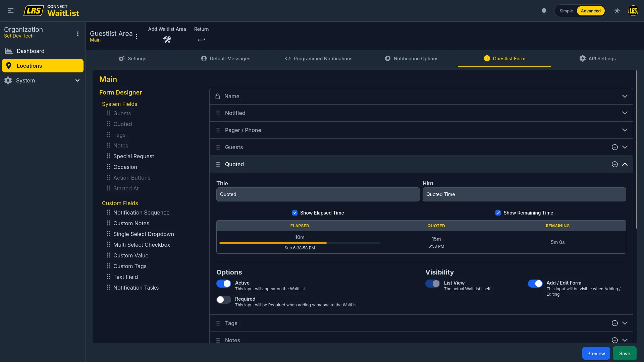Image resolution: width=644 pixels, height=362 pixels.
Task: Click the Add Waitlist Area tools icon
Action: [167, 40]
